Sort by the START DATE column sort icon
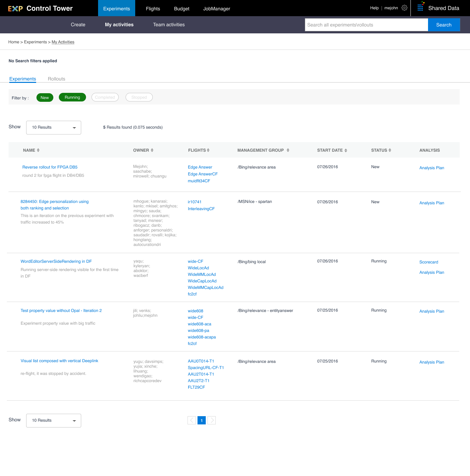 pos(346,150)
